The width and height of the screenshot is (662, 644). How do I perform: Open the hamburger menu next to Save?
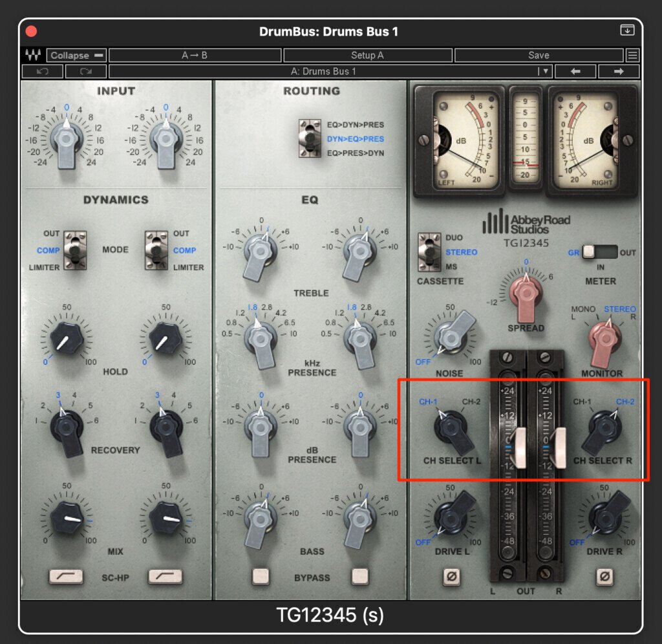(x=632, y=55)
